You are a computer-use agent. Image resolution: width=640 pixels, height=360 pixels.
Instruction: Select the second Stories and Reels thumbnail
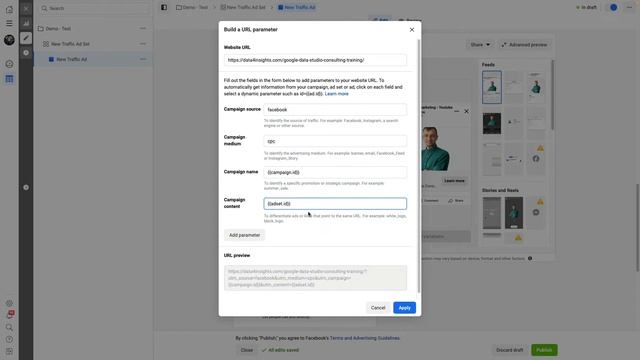pos(513,213)
